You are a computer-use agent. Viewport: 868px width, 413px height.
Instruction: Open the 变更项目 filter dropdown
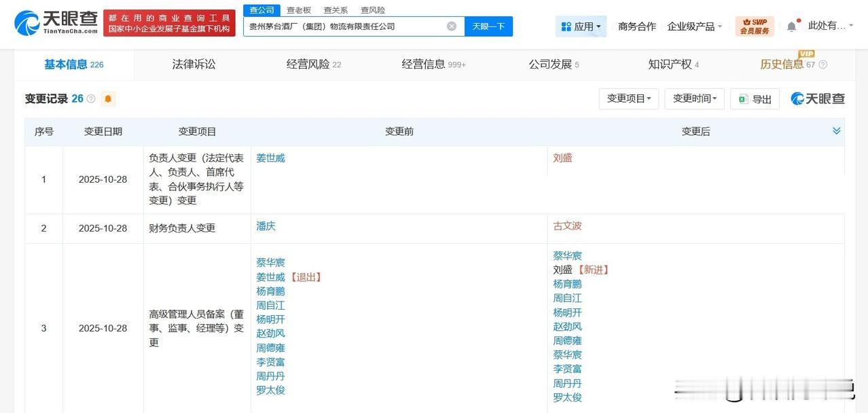[x=629, y=98]
